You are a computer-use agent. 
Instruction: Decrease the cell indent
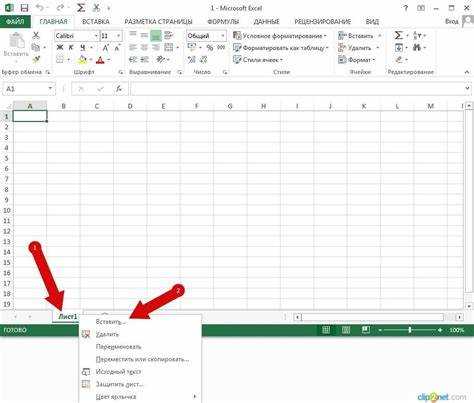133,60
